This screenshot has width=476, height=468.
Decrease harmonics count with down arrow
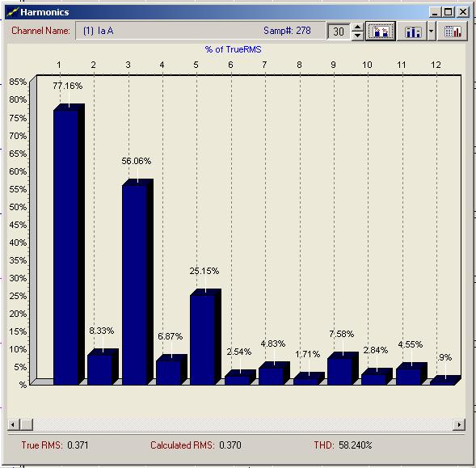coord(358,36)
